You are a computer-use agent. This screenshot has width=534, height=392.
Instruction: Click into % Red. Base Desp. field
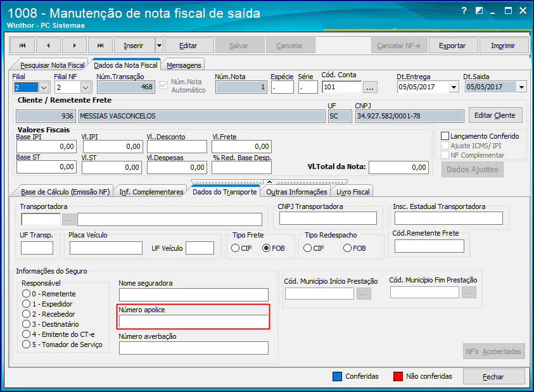click(241, 168)
